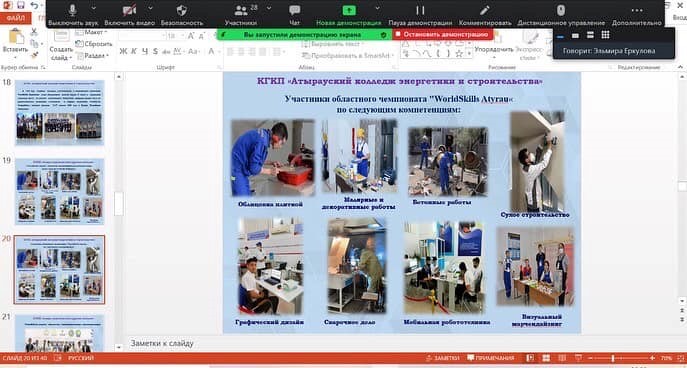Open the remote control mouse icon
Image resolution: width=687 pixels, height=368 pixels.
click(x=561, y=10)
